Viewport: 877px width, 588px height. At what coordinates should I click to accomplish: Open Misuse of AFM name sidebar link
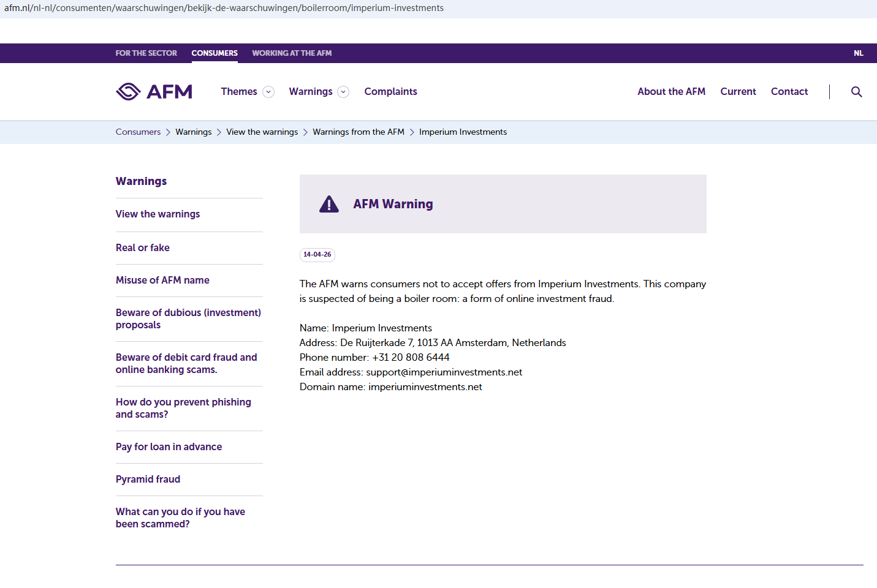pyautogui.click(x=162, y=280)
